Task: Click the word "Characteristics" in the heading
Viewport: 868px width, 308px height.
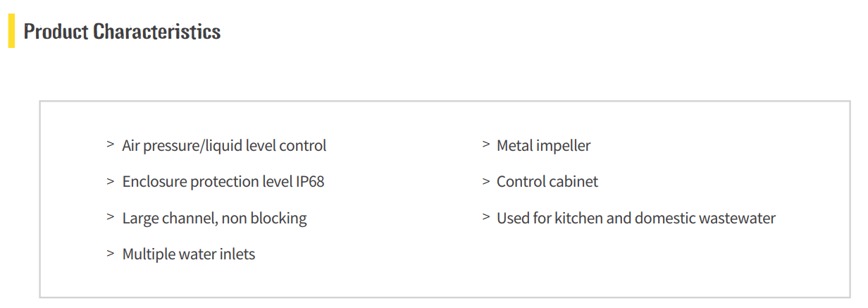Action: [x=156, y=32]
